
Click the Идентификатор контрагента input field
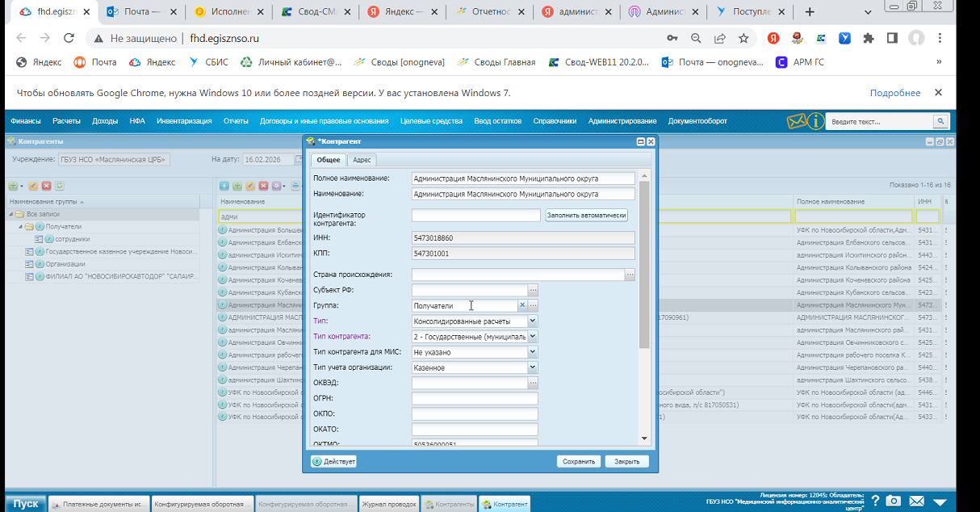point(476,216)
